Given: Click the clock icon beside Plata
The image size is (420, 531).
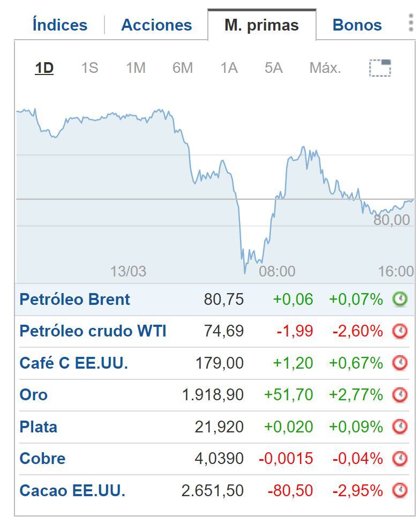Looking at the screenshot, I should [401, 427].
